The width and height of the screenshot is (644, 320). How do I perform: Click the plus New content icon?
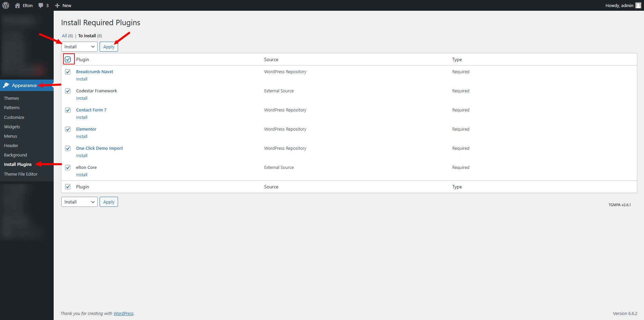coord(57,5)
